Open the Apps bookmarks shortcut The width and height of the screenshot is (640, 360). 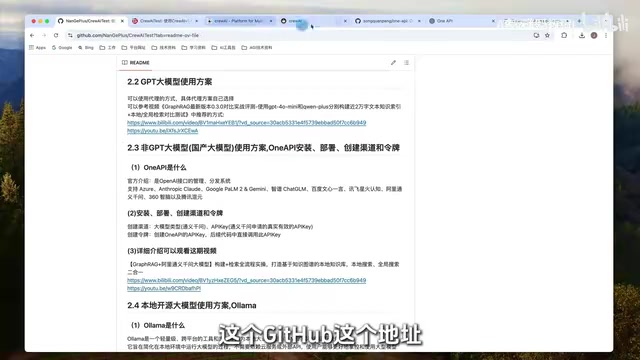point(38,48)
